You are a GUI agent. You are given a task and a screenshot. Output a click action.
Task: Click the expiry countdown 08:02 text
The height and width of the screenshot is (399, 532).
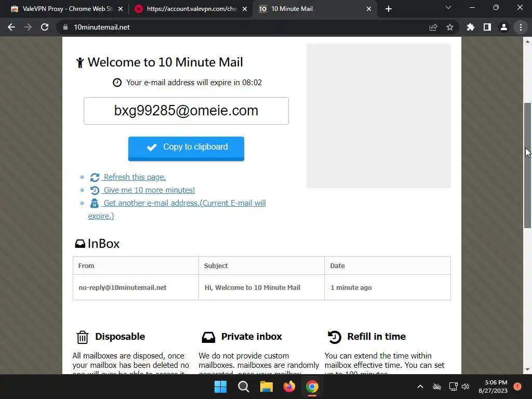click(x=252, y=83)
